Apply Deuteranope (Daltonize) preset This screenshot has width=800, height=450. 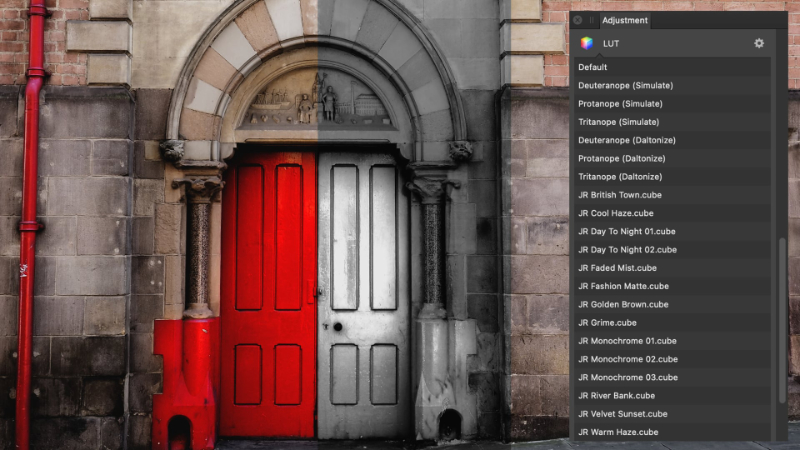coord(672,140)
